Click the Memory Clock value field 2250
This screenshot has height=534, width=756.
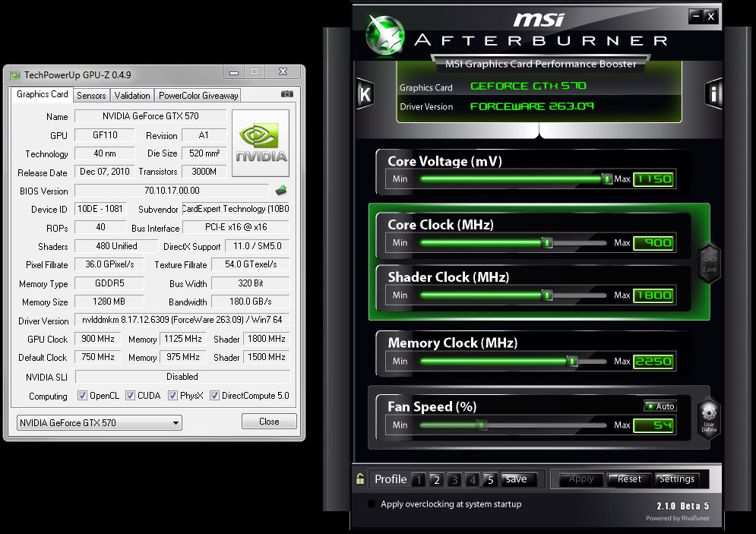(653, 362)
